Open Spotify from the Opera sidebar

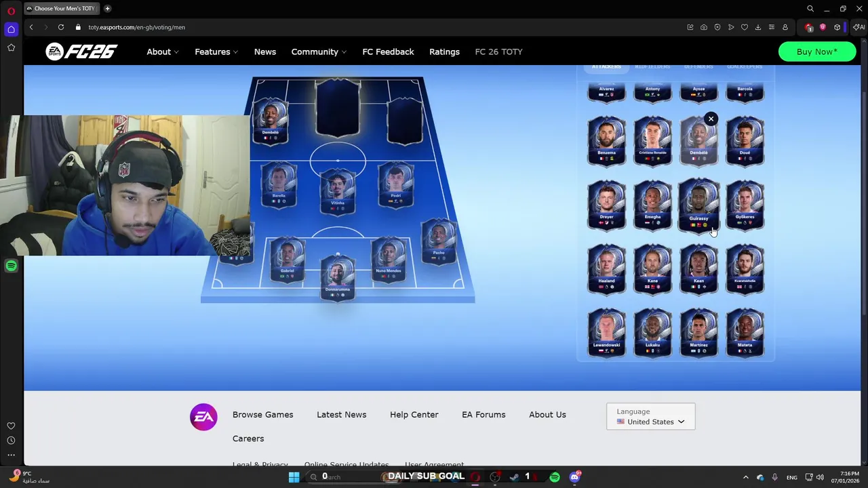(11, 266)
